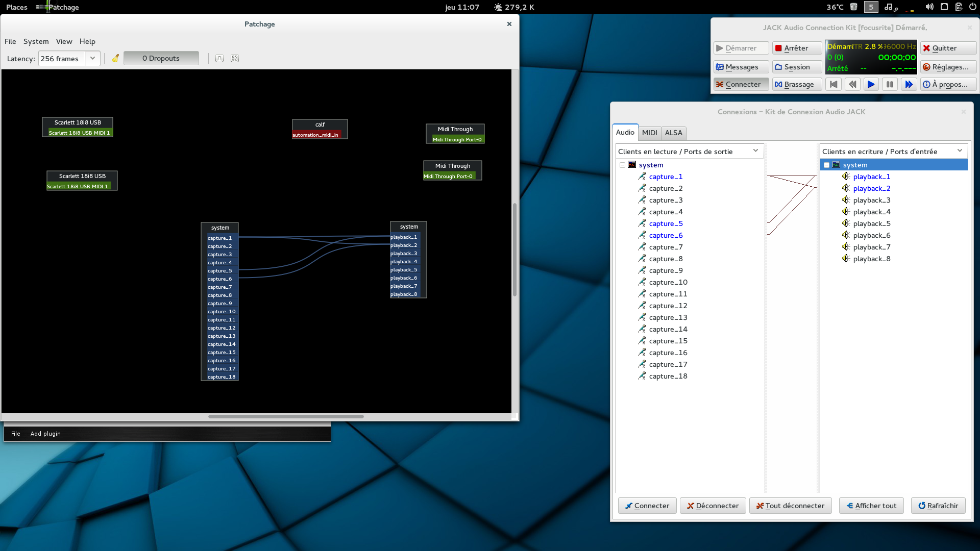Click the Rafraîchir button
Screen dimensions: 980x551
pos(938,506)
